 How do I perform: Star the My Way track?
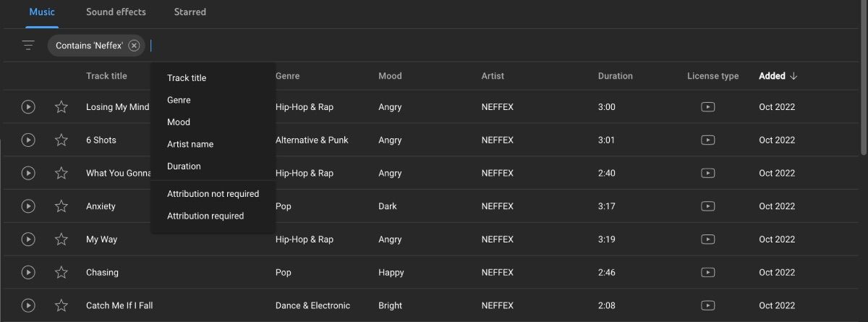pos(61,240)
